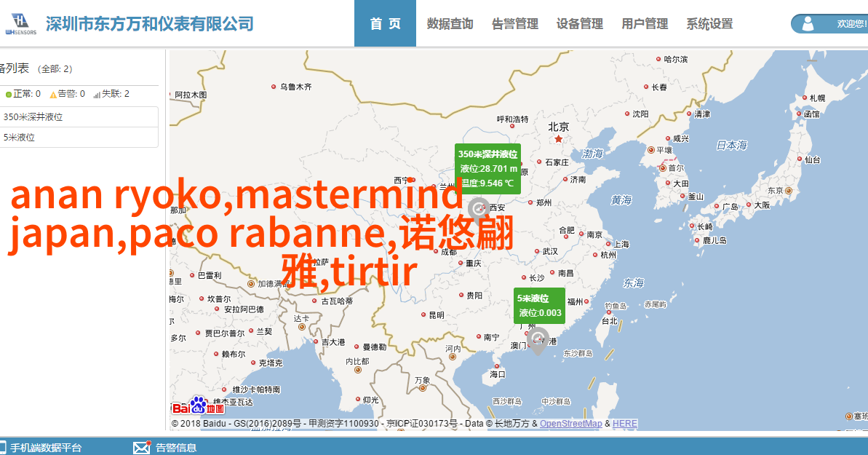
Task: Click the green 350米深井液位 map popup
Action: click(x=487, y=168)
